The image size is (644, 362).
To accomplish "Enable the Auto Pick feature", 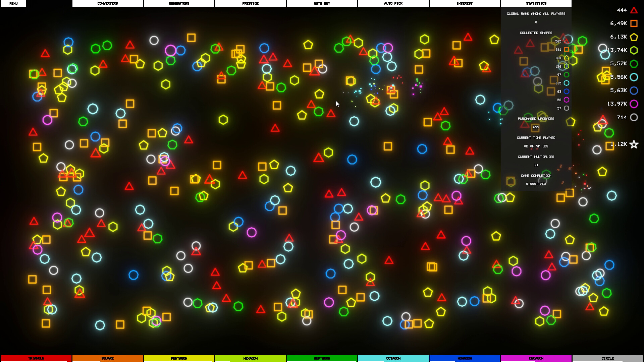I will 393,3.
